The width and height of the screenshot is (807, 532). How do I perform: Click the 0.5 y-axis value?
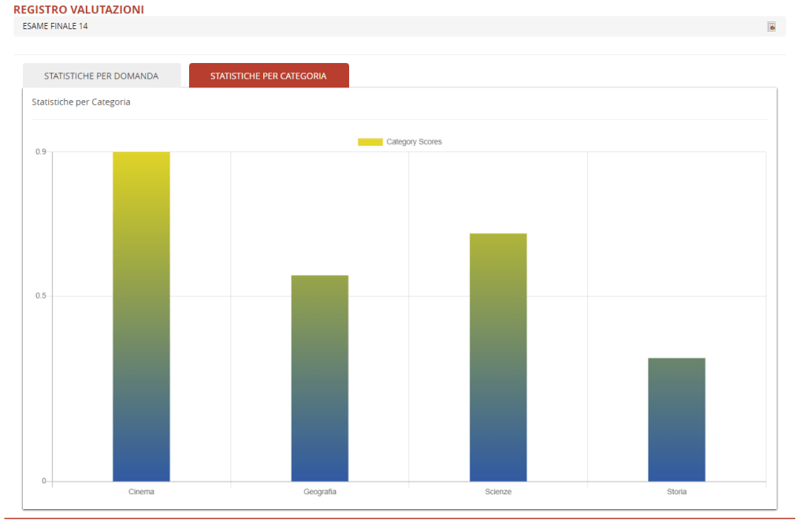41,296
